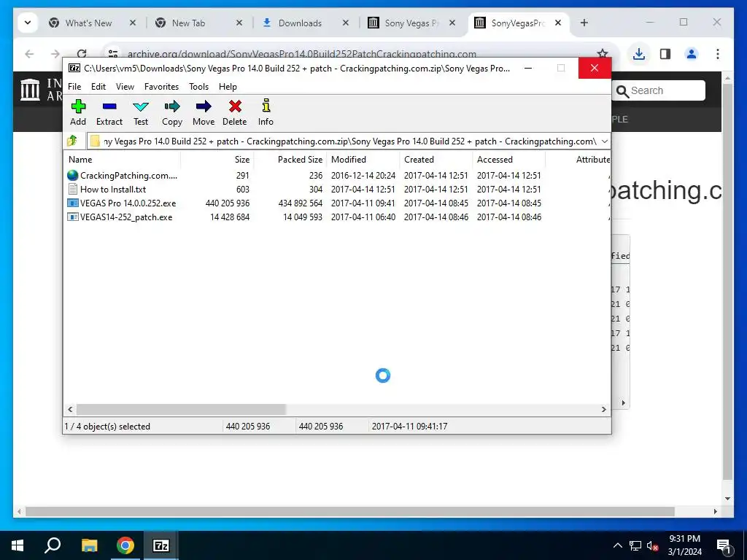
Task: Go up one folder level icon
Action: 72,141
